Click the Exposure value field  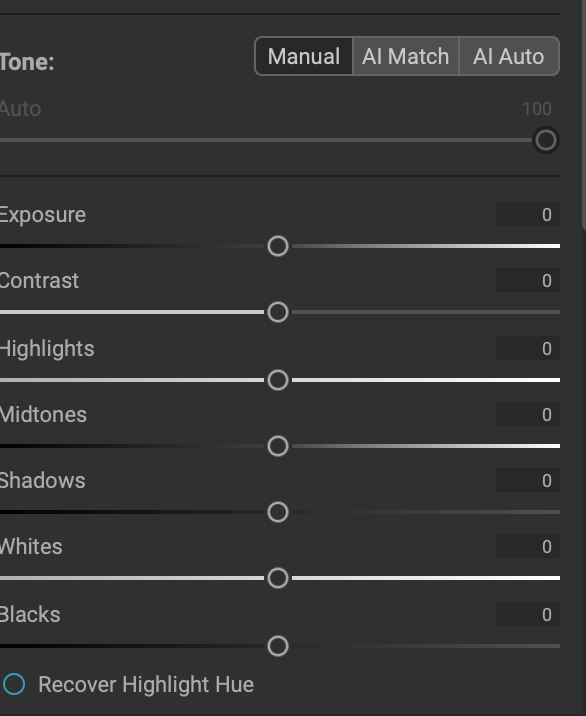tap(528, 214)
